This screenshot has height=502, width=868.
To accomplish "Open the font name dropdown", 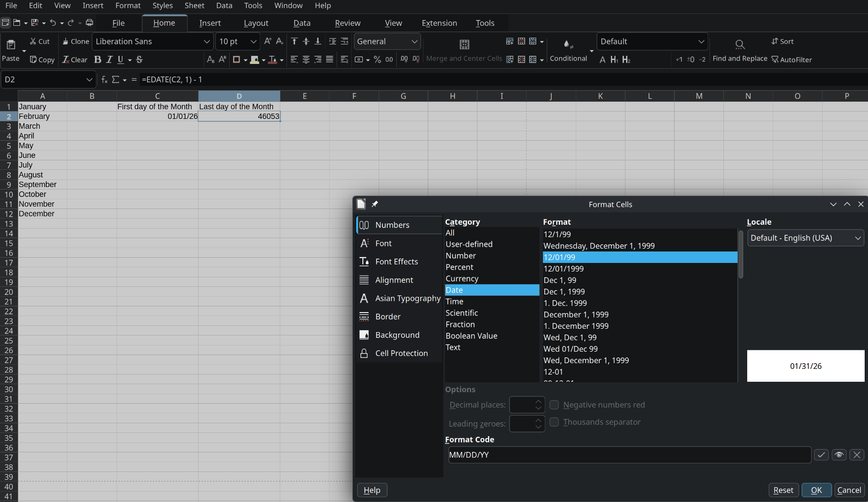I will [x=207, y=42].
